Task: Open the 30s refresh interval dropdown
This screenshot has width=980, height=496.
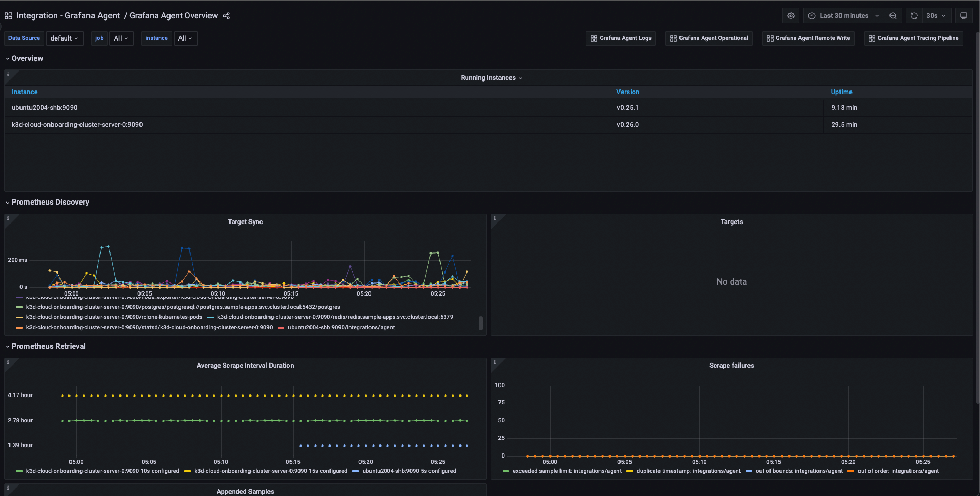Action: click(x=936, y=16)
